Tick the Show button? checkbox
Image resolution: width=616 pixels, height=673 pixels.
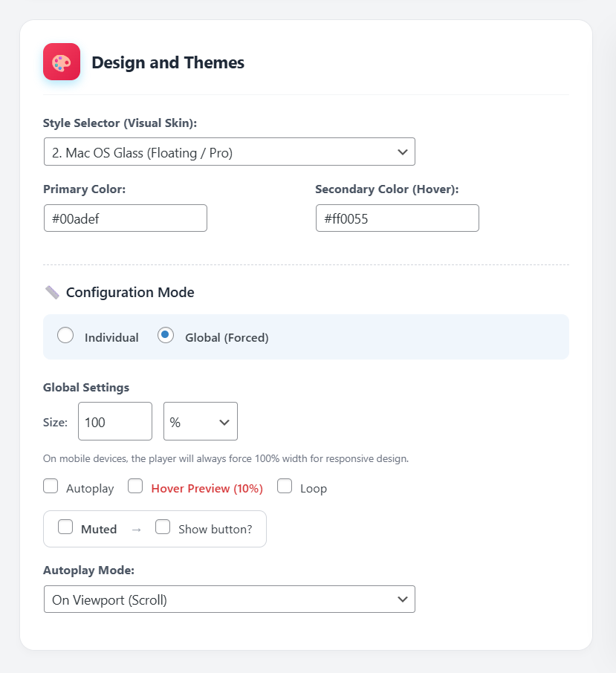(163, 527)
